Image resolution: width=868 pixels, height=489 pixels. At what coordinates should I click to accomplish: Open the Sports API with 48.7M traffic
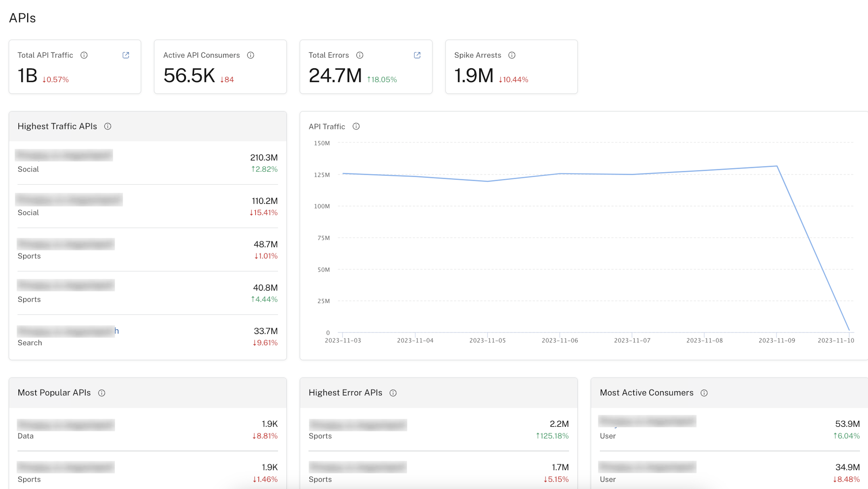coord(66,244)
